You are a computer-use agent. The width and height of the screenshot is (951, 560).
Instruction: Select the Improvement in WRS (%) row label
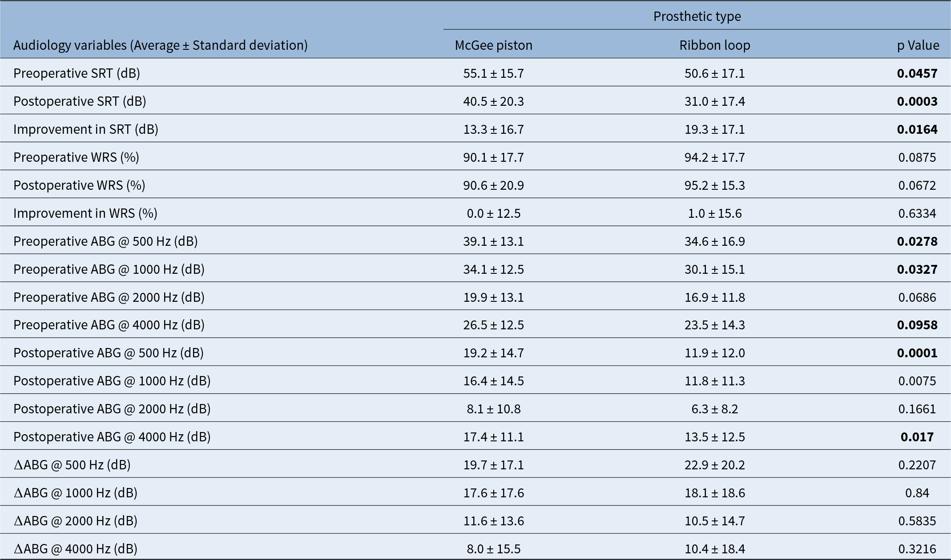coord(85,213)
